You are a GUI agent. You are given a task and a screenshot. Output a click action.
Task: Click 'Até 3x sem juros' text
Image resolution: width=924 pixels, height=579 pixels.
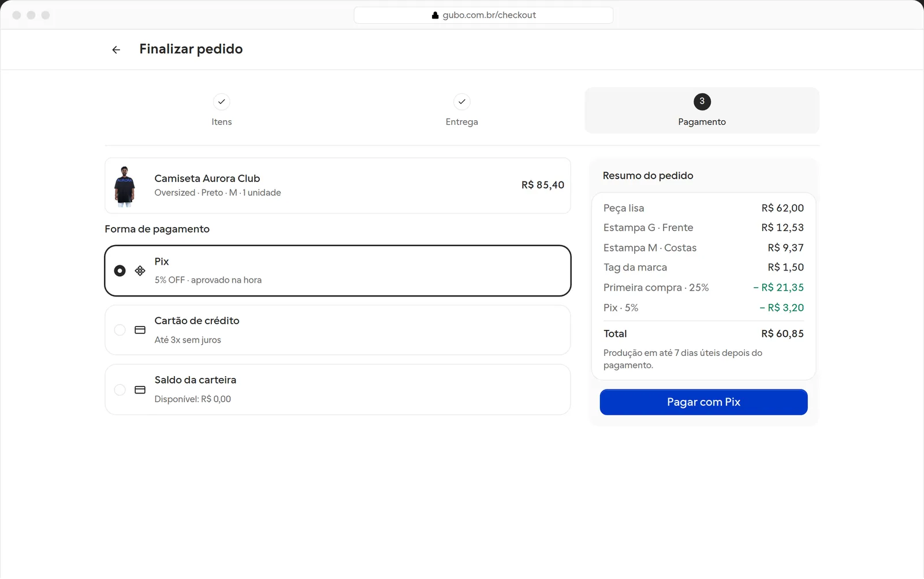(188, 340)
